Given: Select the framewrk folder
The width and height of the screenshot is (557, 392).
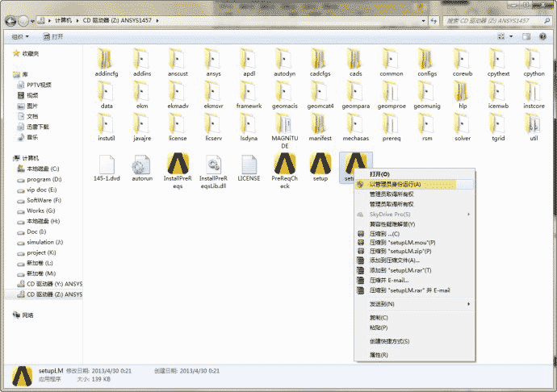Looking at the screenshot, I should [x=249, y=95].
